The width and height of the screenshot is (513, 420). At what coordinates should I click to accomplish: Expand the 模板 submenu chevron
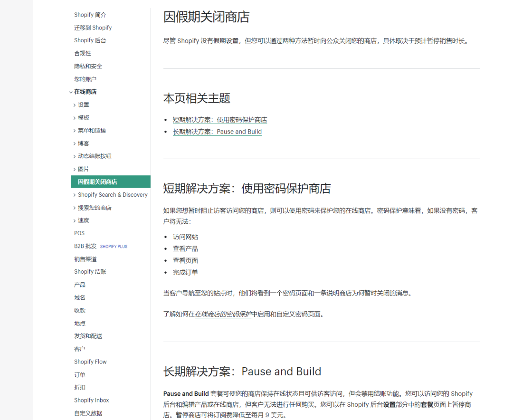point(74,118)
